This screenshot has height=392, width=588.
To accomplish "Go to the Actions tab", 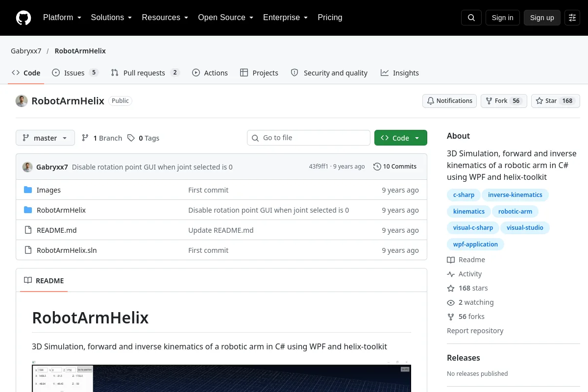I will [x=210, y=73].
